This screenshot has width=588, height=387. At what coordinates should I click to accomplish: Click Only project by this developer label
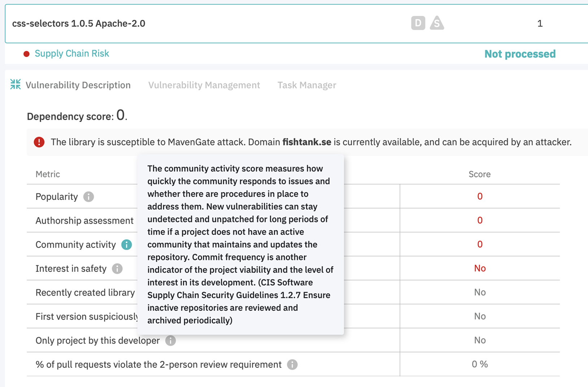[x=98, y=340]
